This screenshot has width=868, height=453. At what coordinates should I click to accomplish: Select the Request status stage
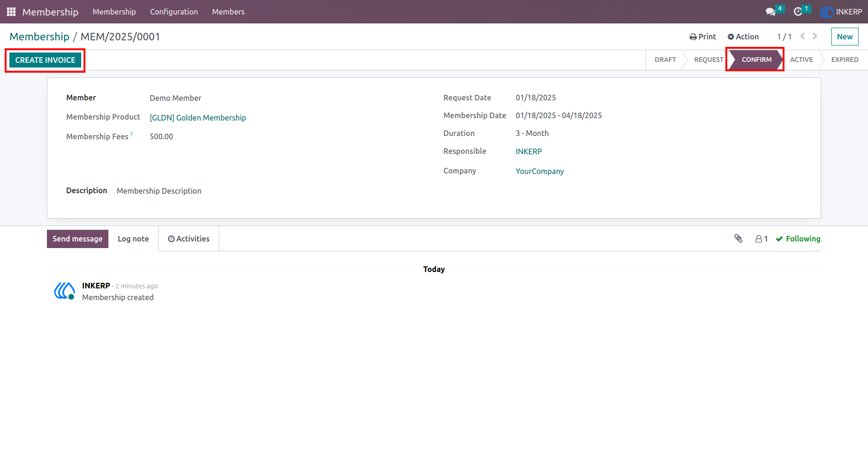click(x=708, y=60)
